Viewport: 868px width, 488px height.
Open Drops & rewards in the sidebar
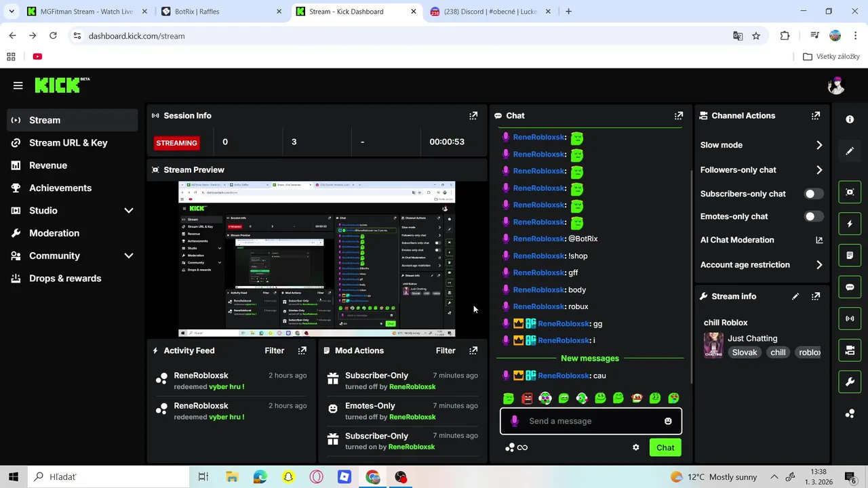72,279
